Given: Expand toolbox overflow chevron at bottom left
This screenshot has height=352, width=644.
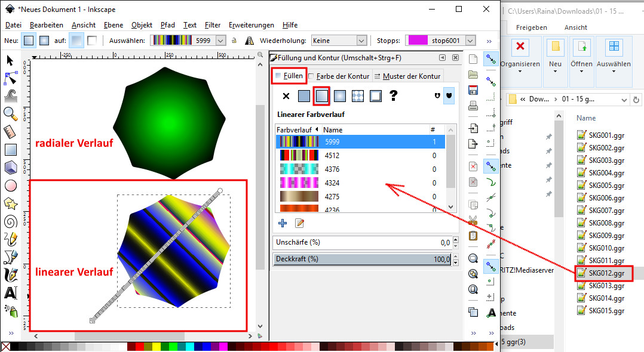Looking at the screenshot, I should pos(11,333).
